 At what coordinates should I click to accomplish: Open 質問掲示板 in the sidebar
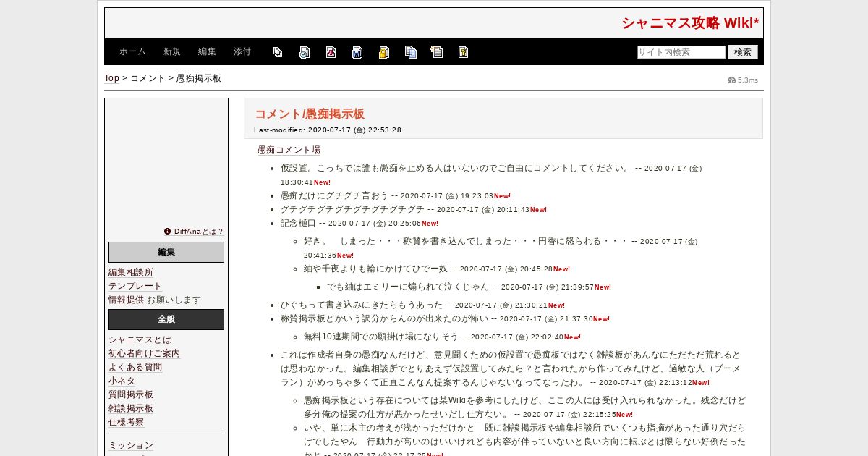click(x=131, y=395)
